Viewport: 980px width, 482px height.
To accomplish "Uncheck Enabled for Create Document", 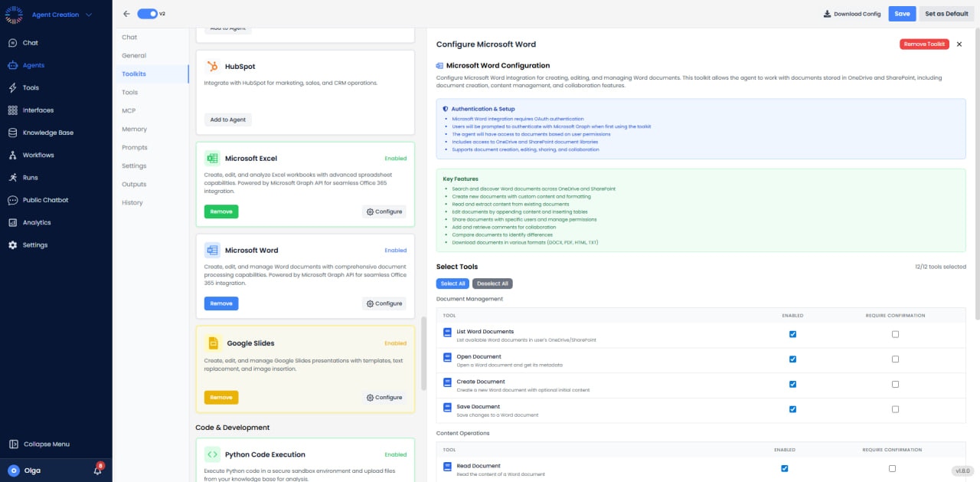I will click(792, 384).
